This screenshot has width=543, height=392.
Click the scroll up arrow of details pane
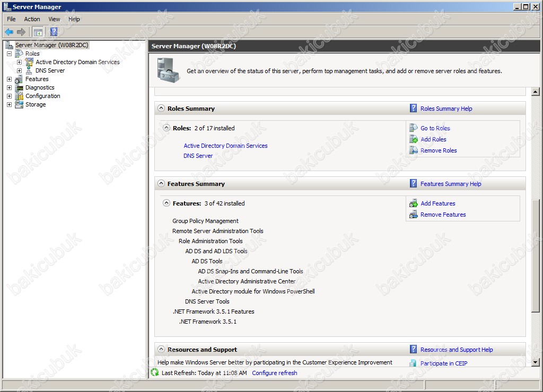click(536, 92)
